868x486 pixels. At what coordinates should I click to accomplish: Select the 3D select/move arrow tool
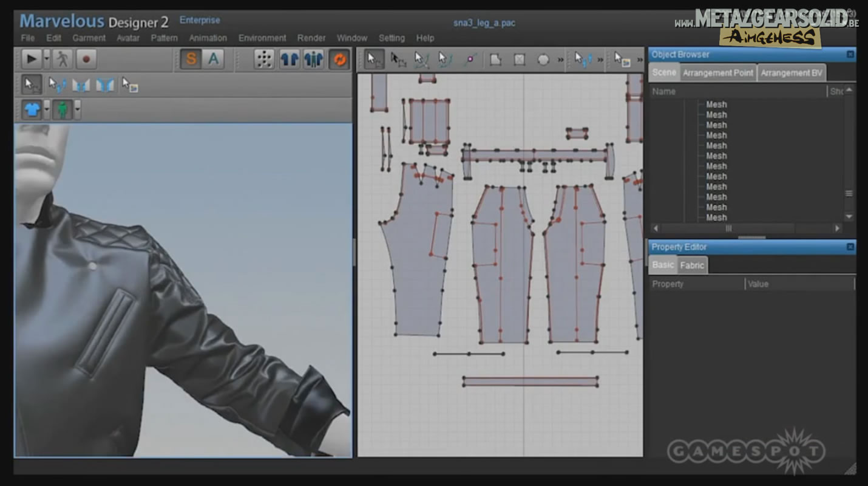(x=32, y=84)
